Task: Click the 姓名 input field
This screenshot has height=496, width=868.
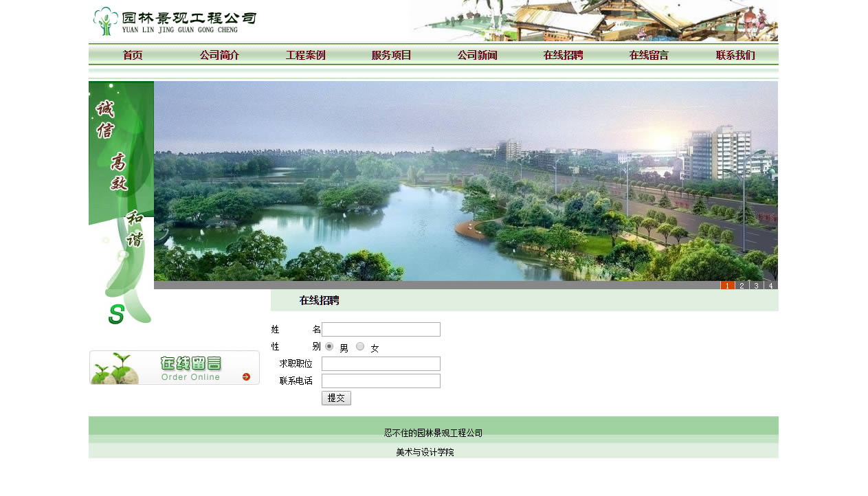Action: pos(381,330)
